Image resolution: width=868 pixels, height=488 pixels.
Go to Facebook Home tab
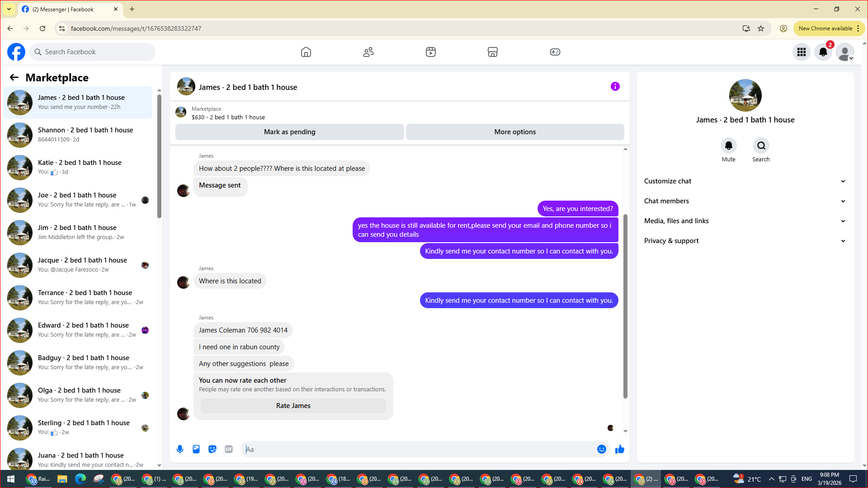pyautogui.click(x=306, y=52)
